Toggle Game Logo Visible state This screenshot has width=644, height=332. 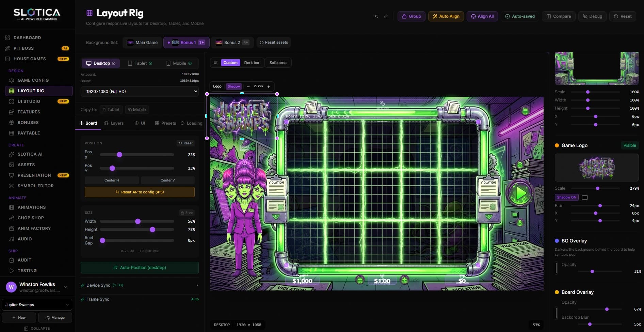629,145
